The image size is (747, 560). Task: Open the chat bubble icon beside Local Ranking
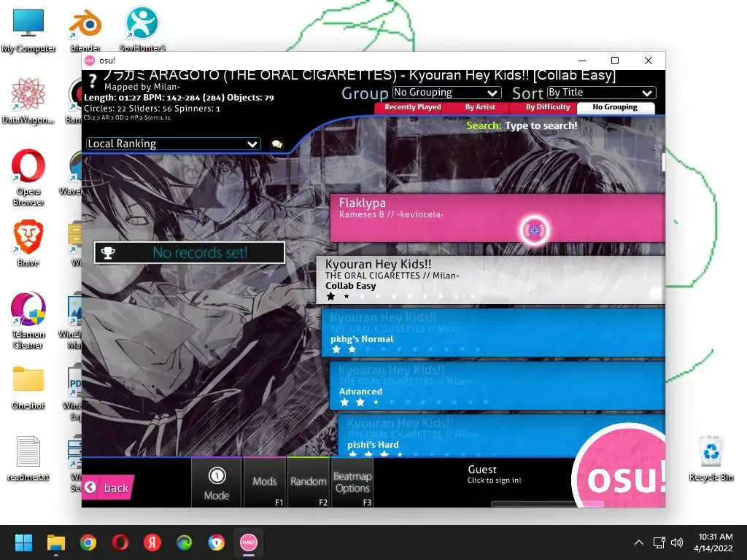[276, 144]
